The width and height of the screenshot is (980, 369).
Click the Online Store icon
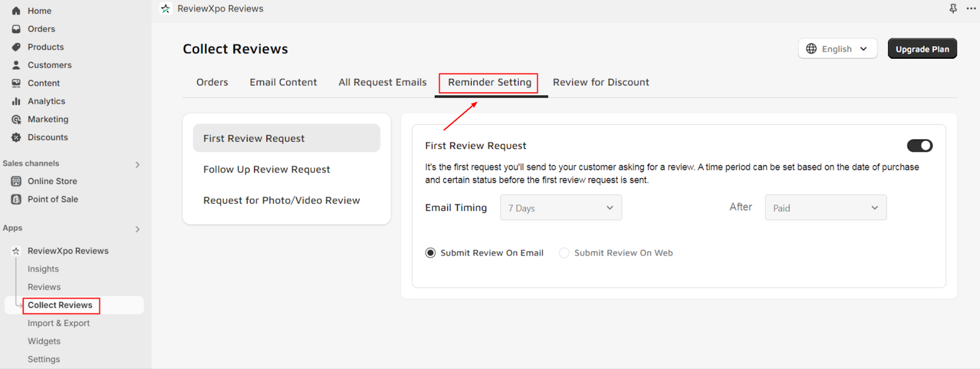coord(17,181)
